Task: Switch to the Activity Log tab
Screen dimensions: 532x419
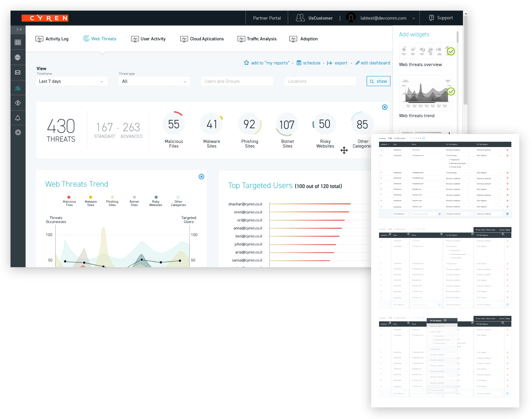Action: point(52,39)
